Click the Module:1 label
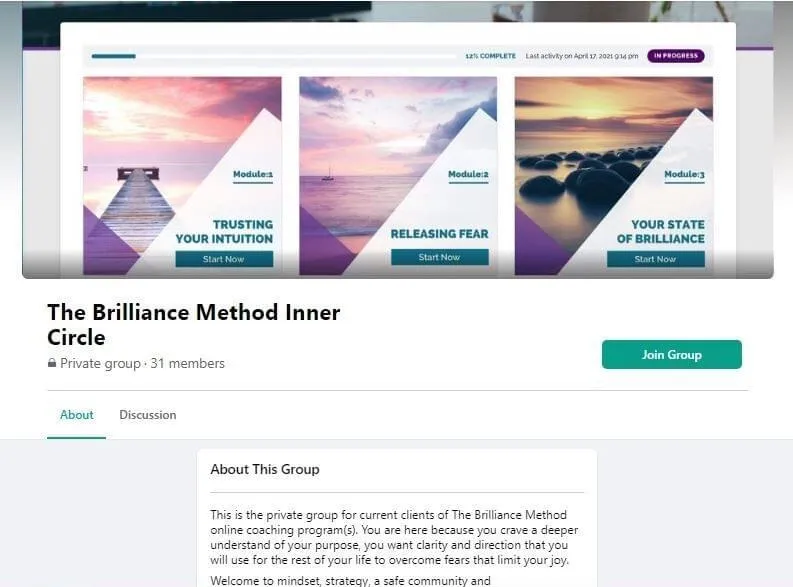Viewport: 793px width, 587px height. (x=253, y=174)
